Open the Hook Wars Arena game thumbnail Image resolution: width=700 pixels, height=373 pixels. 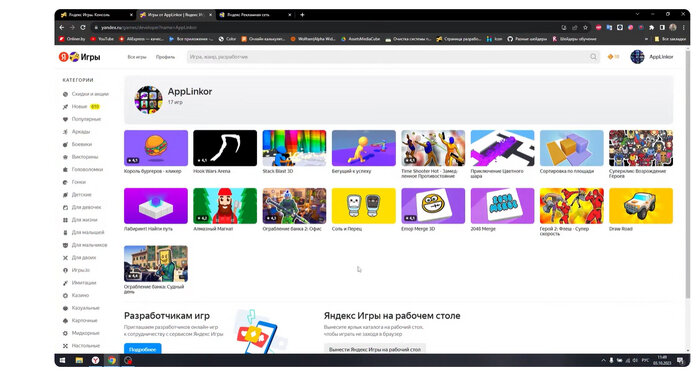pos(225,148)
